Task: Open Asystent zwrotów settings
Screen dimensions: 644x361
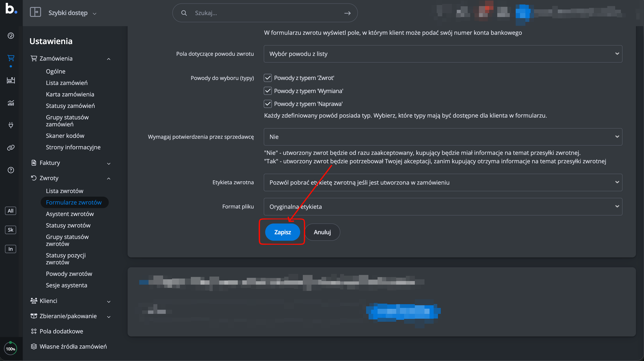Action: click(70, 214)
